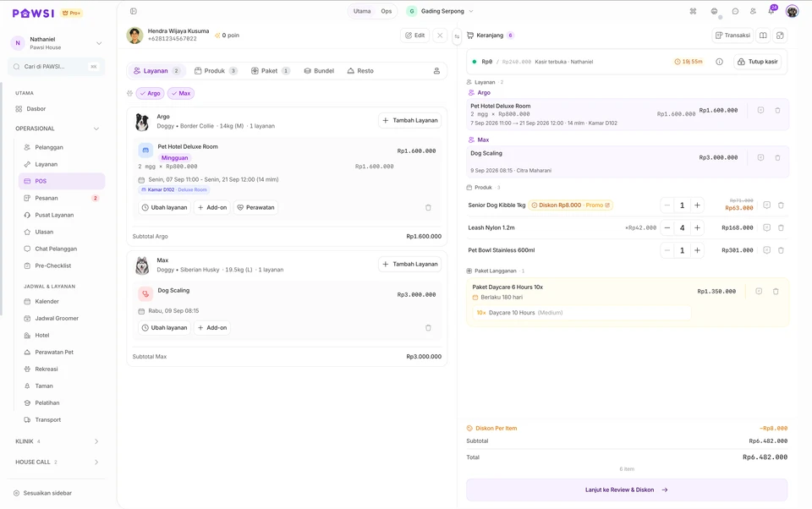Focus the Cari di PAWSI search field

tap(57, 66)
